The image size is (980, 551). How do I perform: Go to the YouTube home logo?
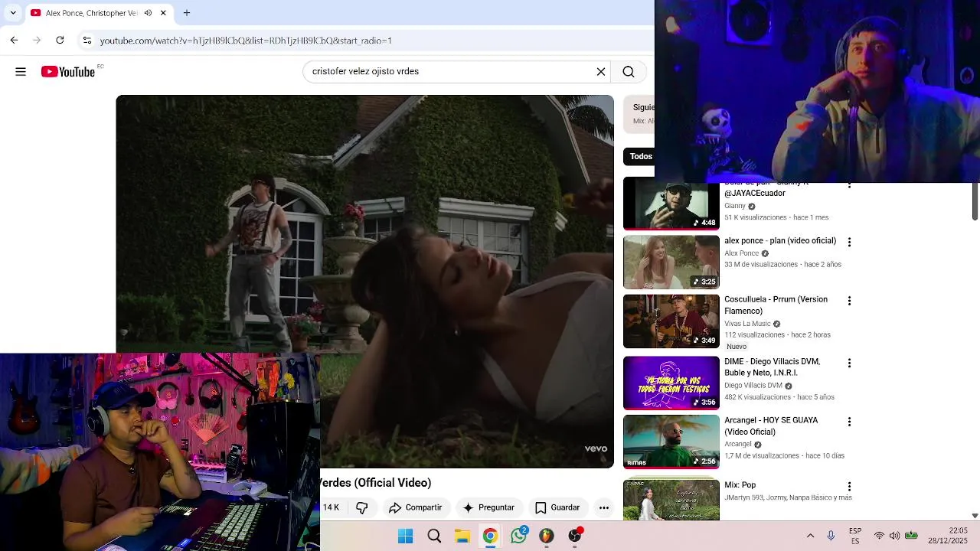coord(68,72)
